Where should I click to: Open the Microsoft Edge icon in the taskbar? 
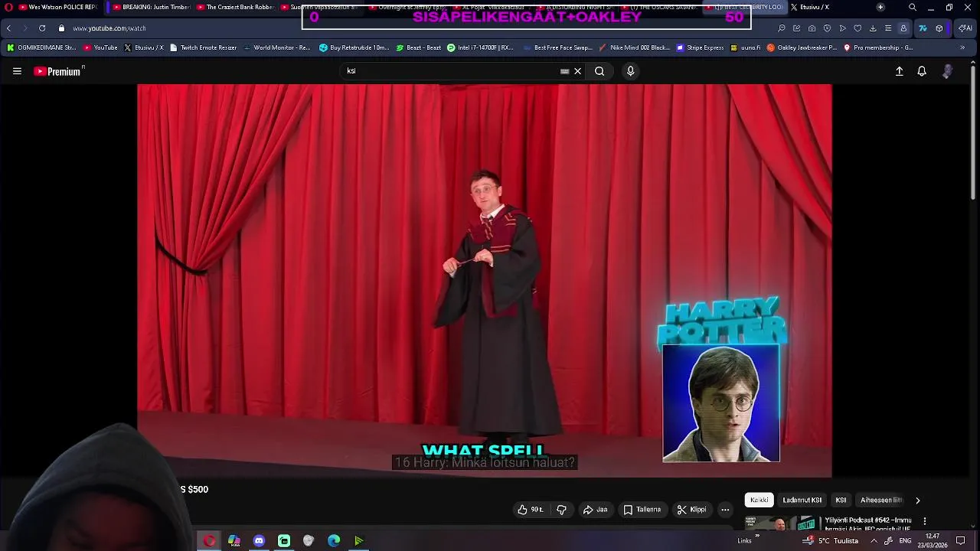334,541
